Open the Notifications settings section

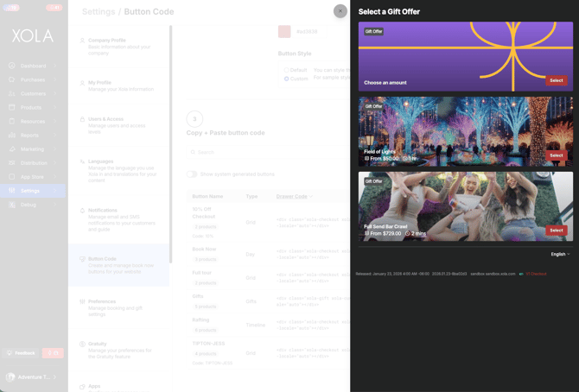point(118,219)
